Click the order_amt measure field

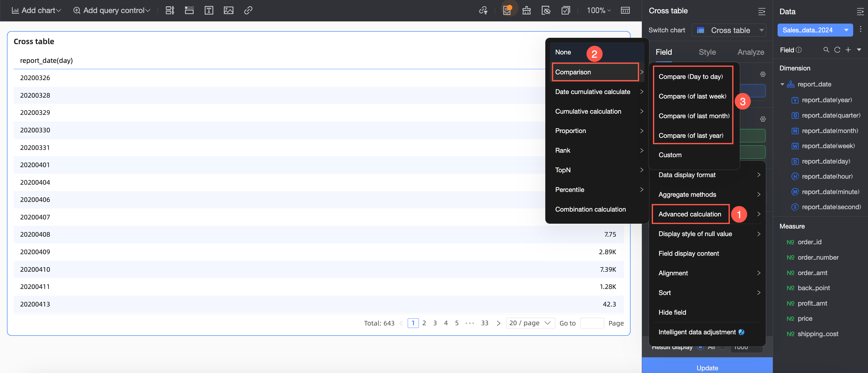[812, 273]
